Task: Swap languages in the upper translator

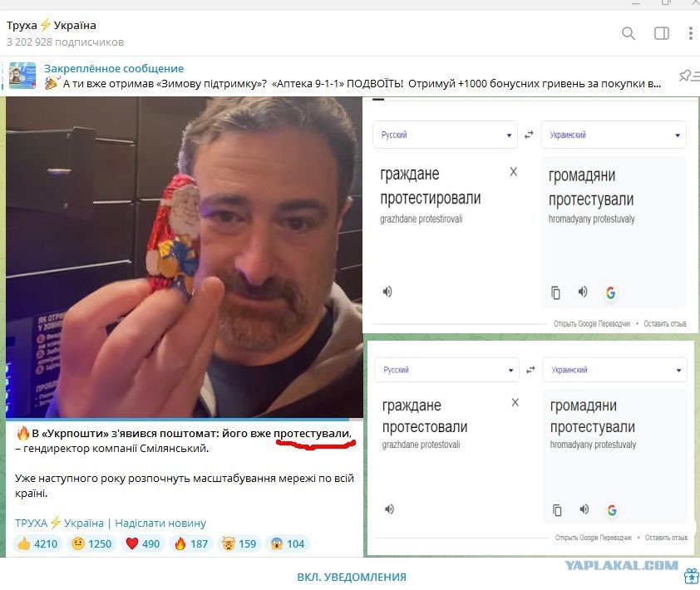Action: pos(529,135)
